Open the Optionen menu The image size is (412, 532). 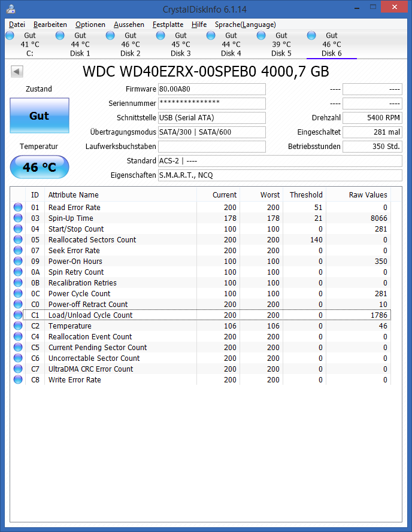90,25
